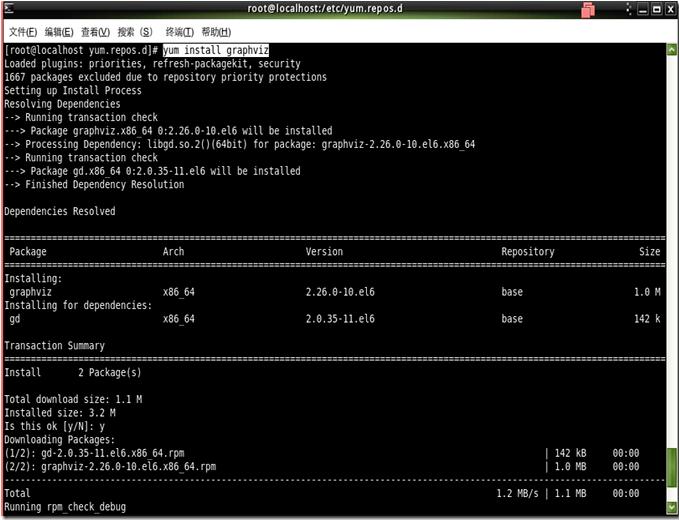
Task: Maximize the terminal window
Action: tap(656, 9)
